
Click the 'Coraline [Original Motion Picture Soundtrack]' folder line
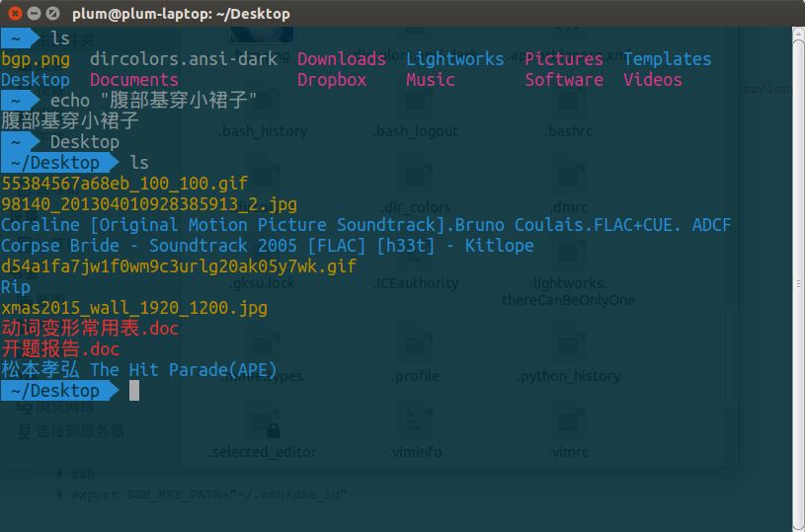366,225
